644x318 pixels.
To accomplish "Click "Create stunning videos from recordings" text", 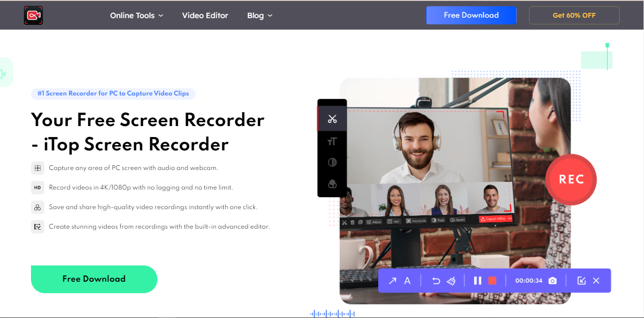I will (x=159, y=227).
